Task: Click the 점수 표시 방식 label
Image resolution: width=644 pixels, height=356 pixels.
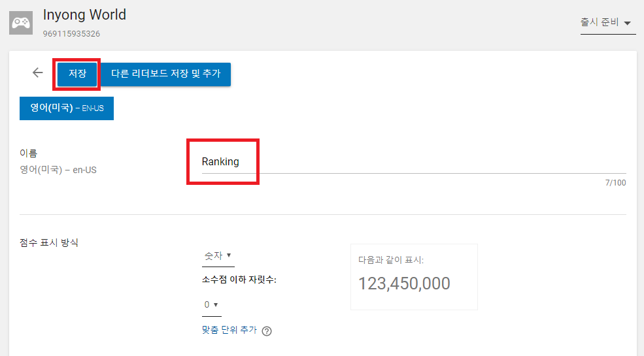Action: point(49,242)
